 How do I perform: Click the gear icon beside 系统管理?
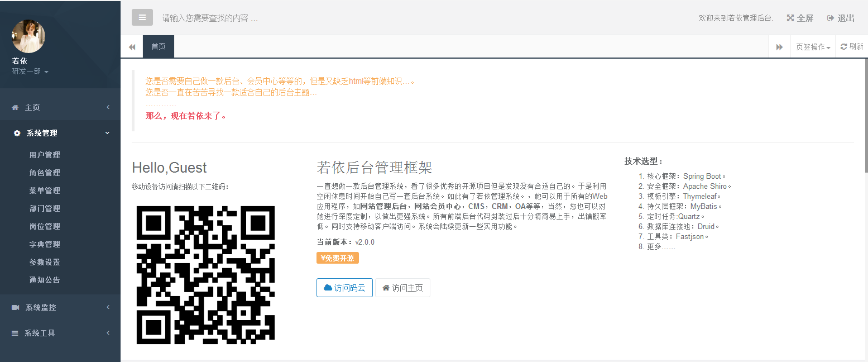point(17,133)
